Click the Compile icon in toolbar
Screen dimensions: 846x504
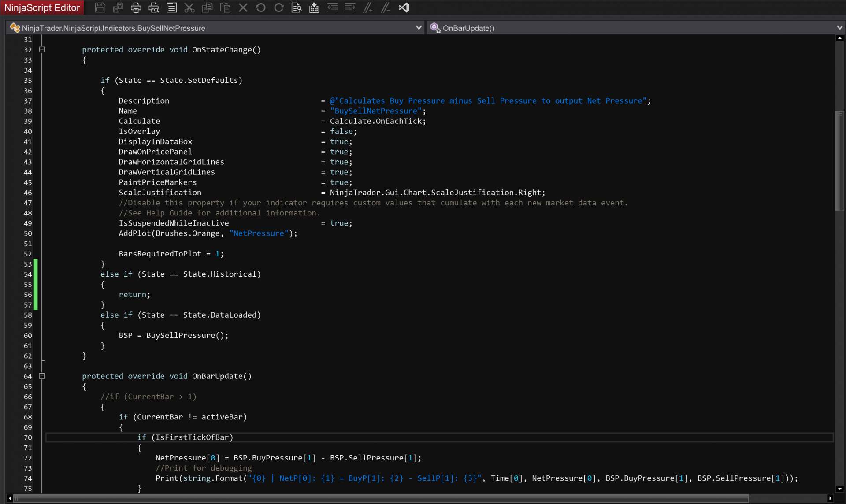pos(314,7)
